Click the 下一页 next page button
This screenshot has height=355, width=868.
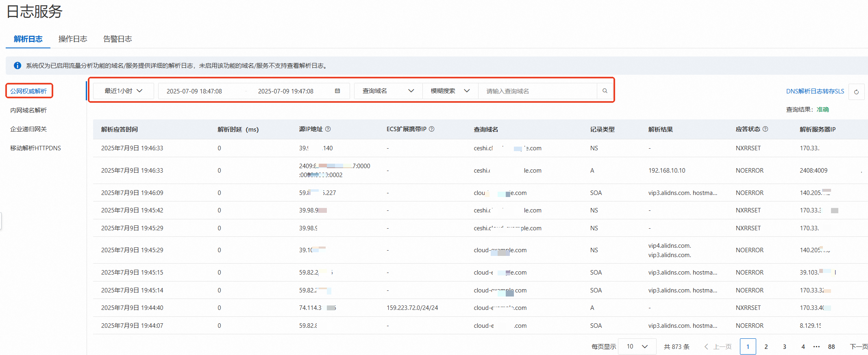tap(859, 347)
